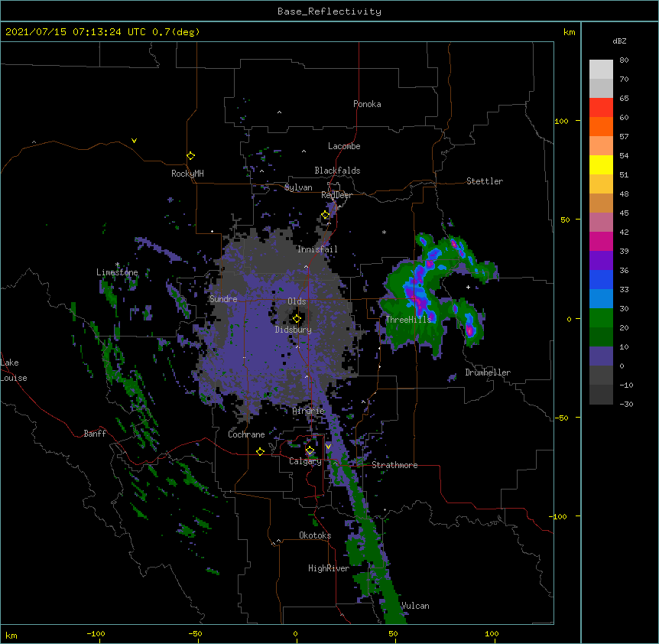Click the yellow V marker east of Calgary
The image size is (659, 644).
[x=328, y=447]
